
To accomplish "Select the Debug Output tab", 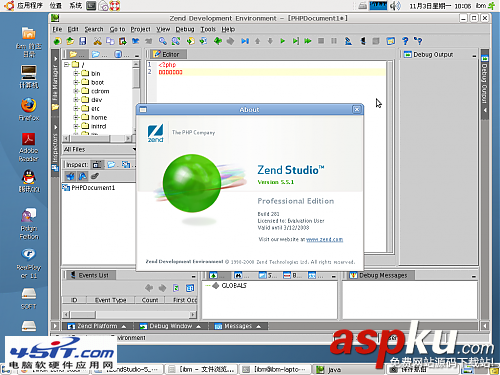I will [x=428, y=54].
